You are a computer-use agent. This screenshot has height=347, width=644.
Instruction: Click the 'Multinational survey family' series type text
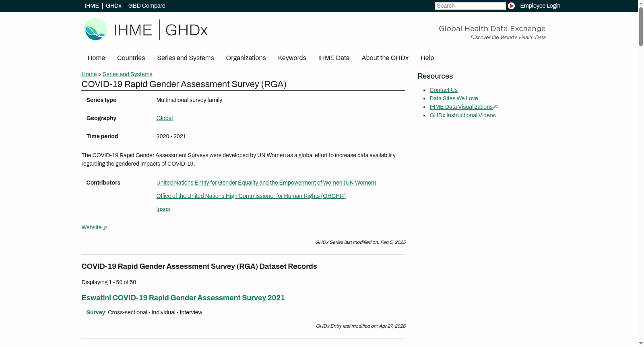(x=189, y=100)
